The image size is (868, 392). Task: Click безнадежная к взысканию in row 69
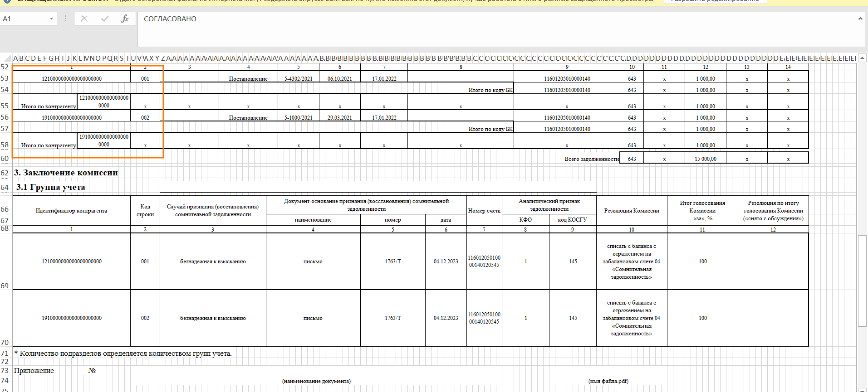click(213, 261)
